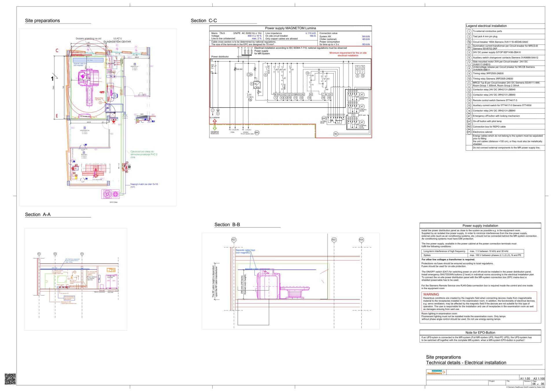Click 'Long-term interference of high frequency' cell
Screen dimensions: 555x392
pyautogui.click(x=445, y=251)
